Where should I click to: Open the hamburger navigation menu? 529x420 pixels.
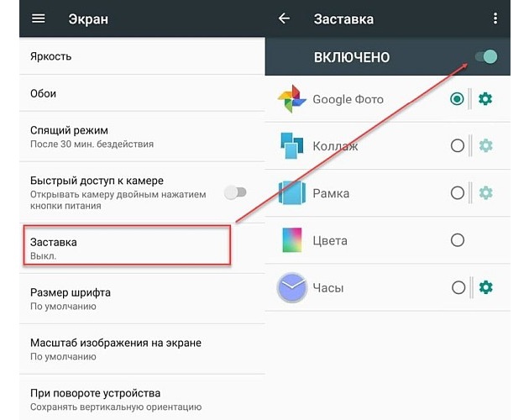tap(38, 18)
